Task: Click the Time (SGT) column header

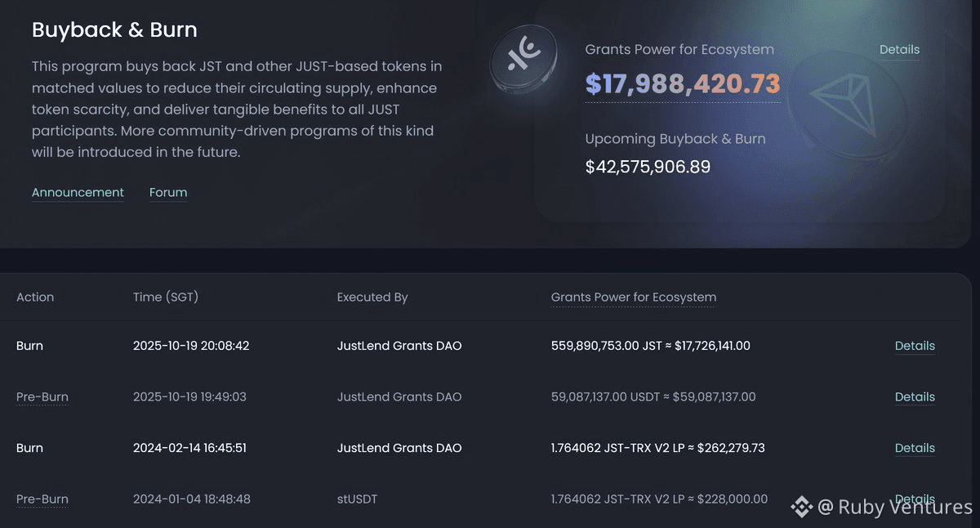Action: (166, 298)
